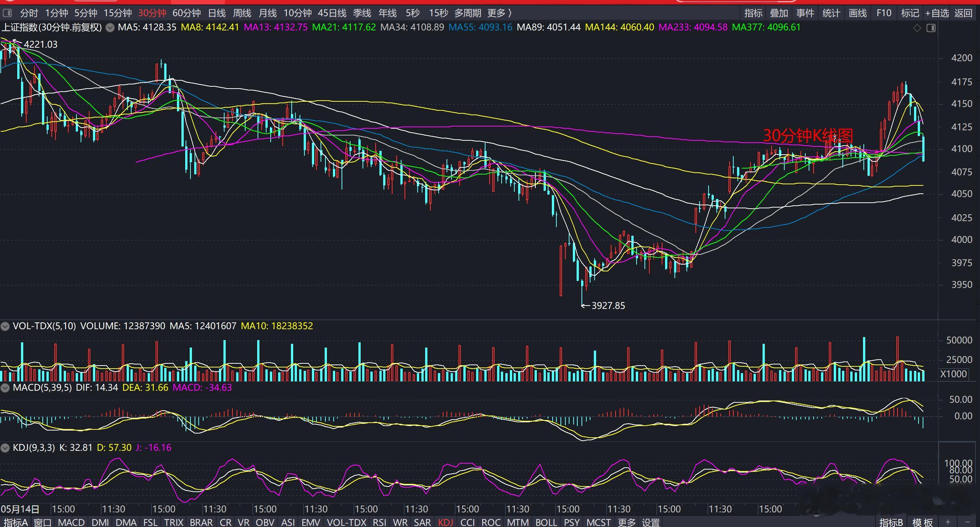
Task: Open indicator 设置 settings
Action: click(650, 522)
